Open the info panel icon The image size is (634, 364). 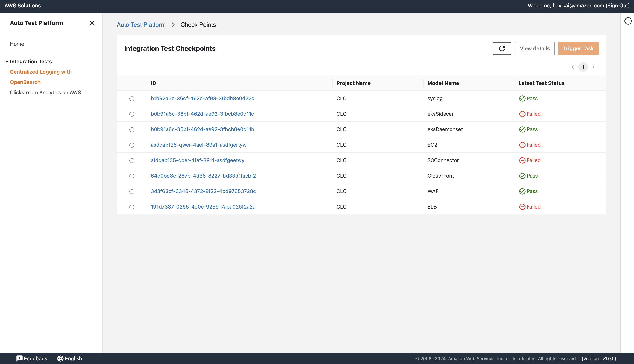coord(628,21)
